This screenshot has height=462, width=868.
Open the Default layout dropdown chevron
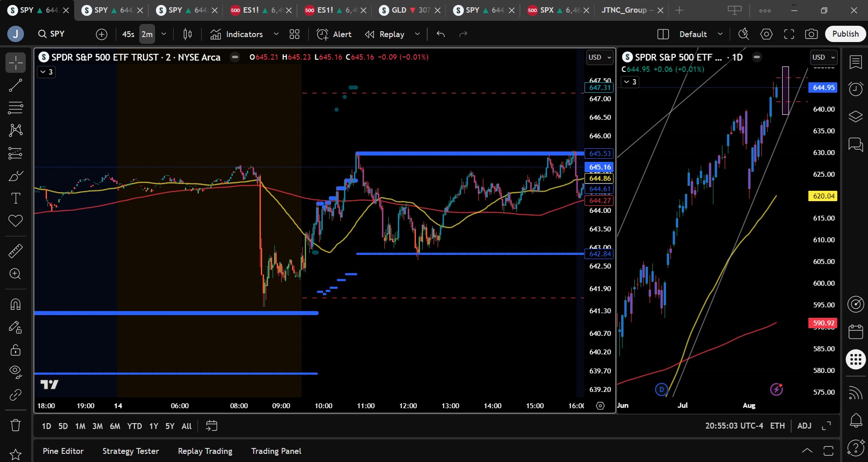pos(720,34)
